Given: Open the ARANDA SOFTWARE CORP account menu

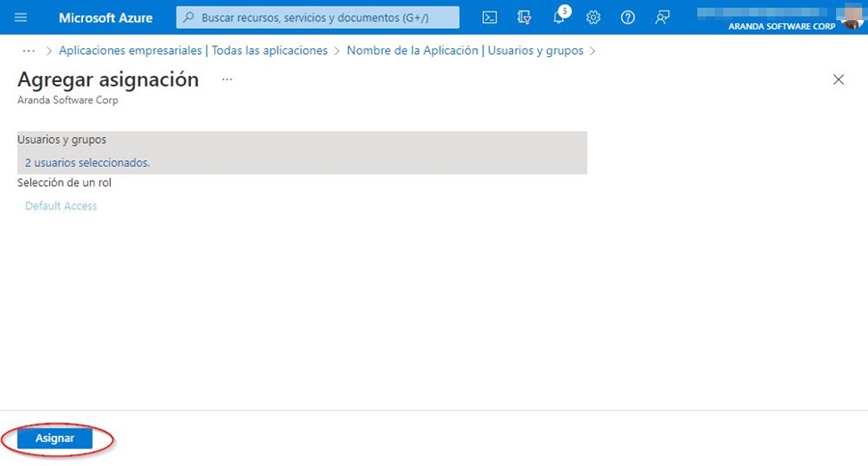Looking at the screenshot, I should 781,26.
